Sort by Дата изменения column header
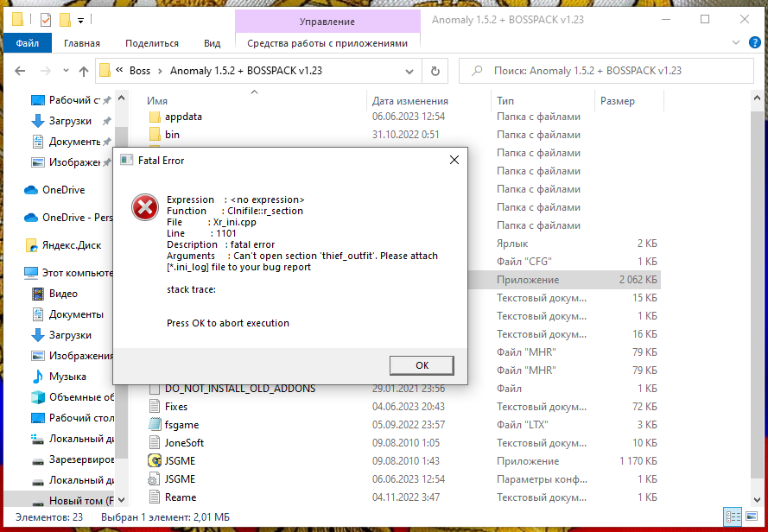768x532 pixels. coord(410,101)
